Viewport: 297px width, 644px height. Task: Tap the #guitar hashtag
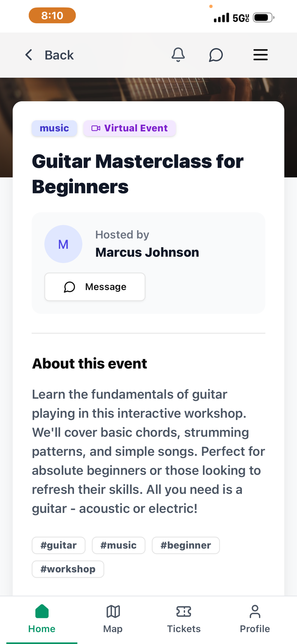tap(59, 545)
